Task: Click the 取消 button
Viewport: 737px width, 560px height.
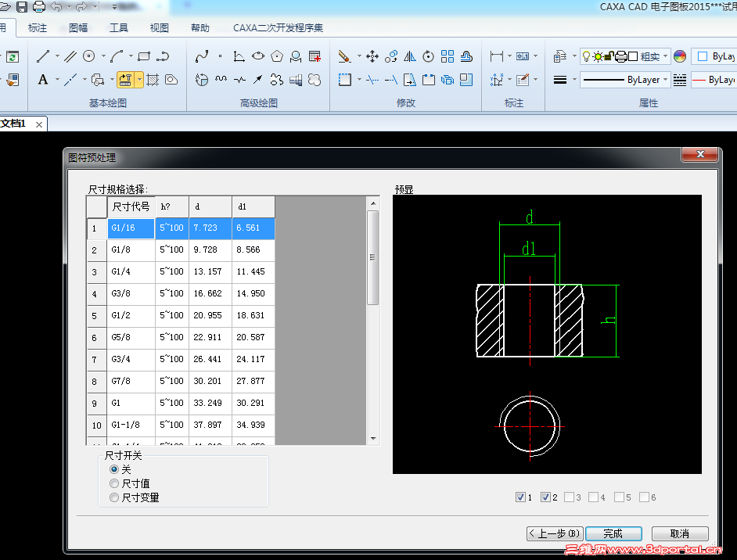Action: coord(680,533)
